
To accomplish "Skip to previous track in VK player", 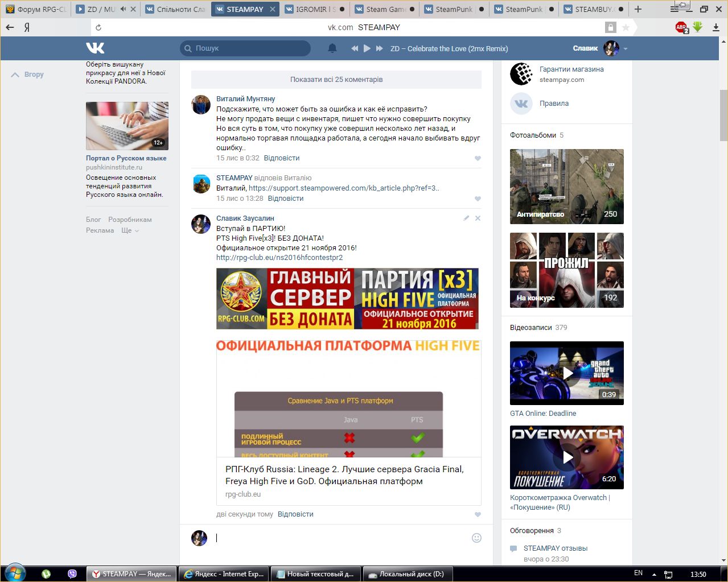I will click(x=355, y=48).
